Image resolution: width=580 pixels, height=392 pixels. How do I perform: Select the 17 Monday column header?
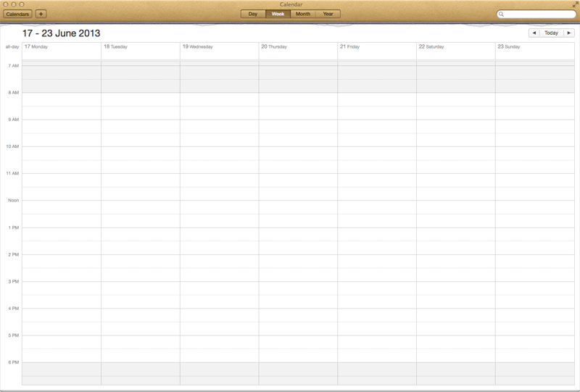tap(62, 51)
